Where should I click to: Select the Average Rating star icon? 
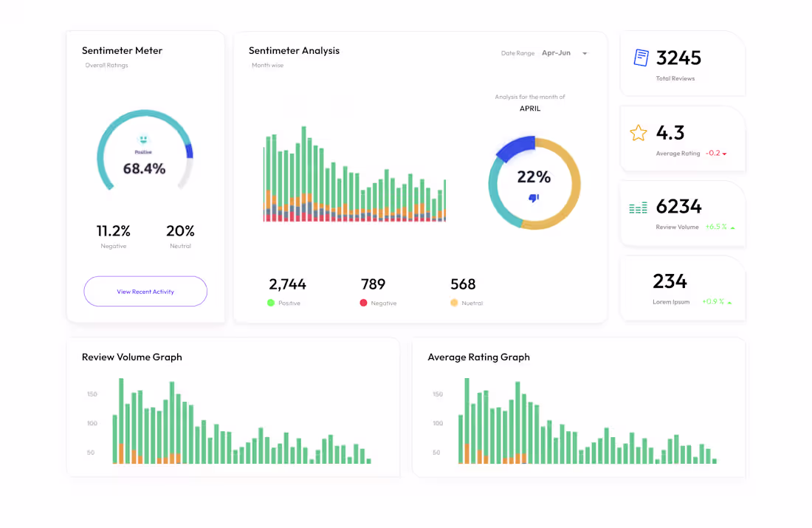[x=638, y=133]
